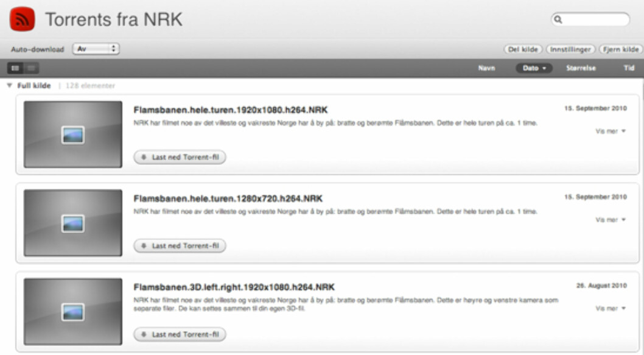Switch to compact list view icon
This screenshot has height=355, width=644.
tap(31, 68)
